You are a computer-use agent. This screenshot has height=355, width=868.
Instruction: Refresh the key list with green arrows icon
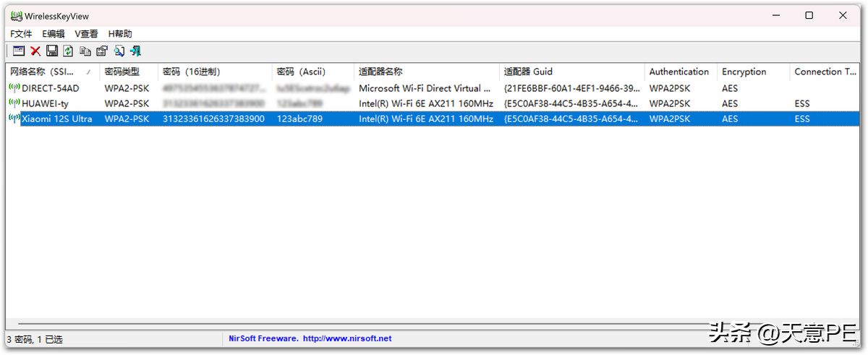(x=68, y=51)
